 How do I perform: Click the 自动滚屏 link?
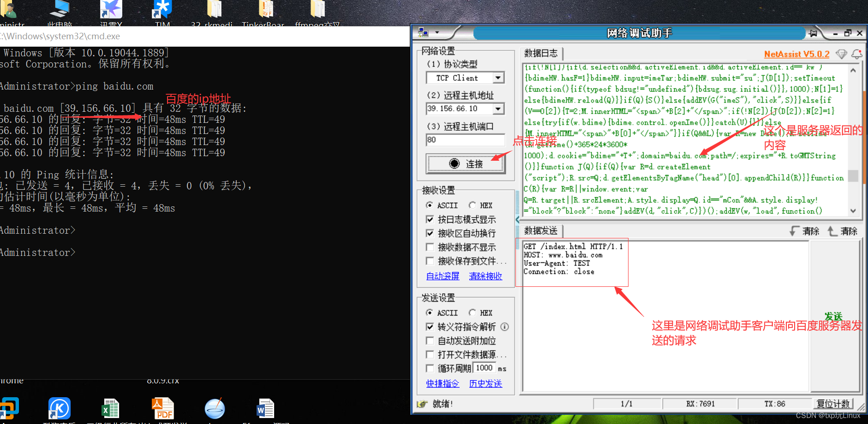(x=443, y=276)
